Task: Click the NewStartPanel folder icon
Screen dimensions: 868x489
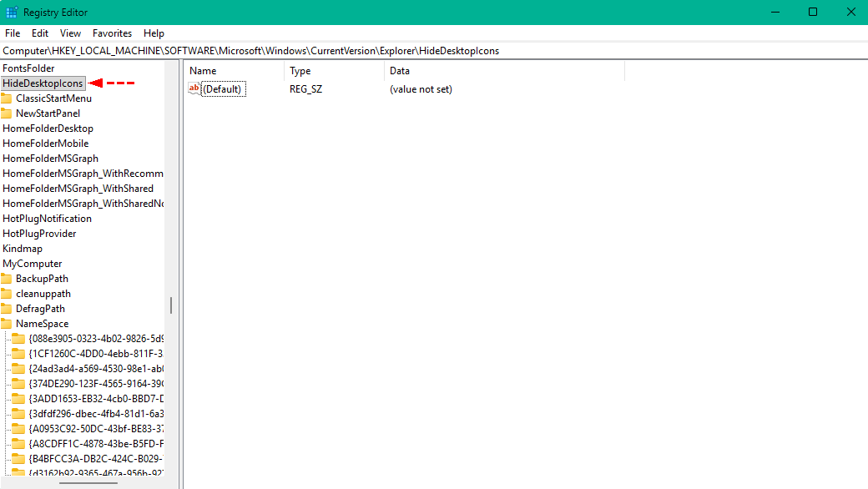Action: [x=7, y=113]
